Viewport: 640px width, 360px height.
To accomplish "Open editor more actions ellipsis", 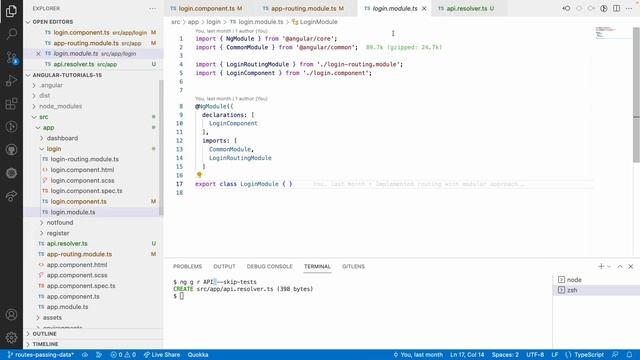I will 629,8.
